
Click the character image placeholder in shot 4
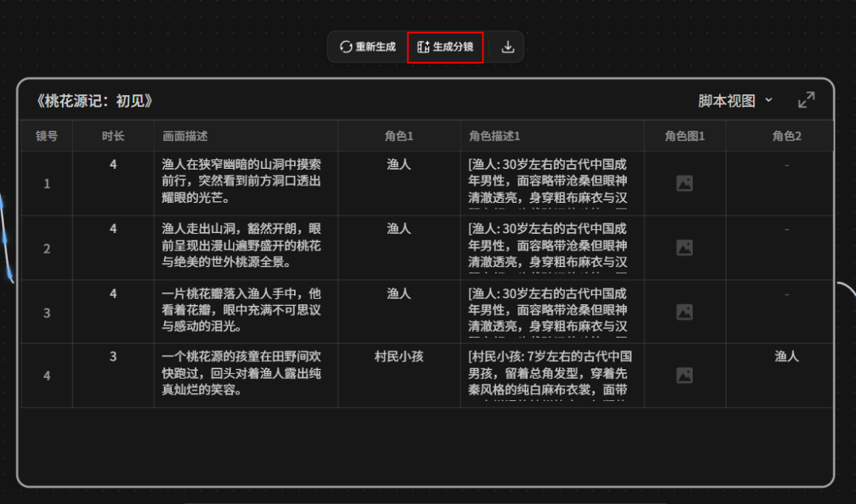686,375
